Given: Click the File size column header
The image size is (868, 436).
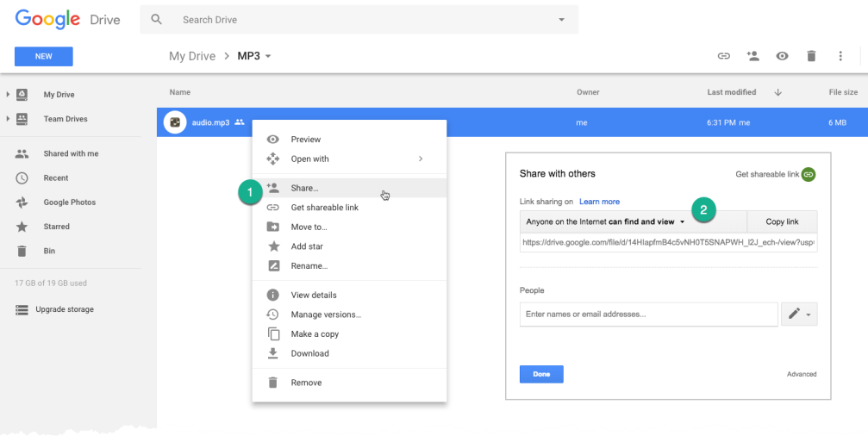Looking at the screenshot, I should click(x=843, y=92).
